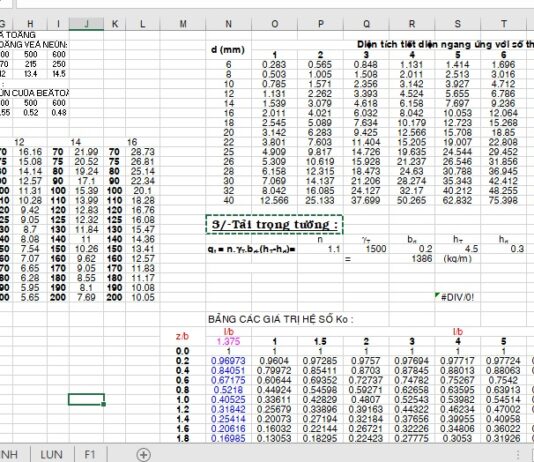Screen dimensions: 534x462
Task: Click cell value 4.5 under h
Action: [x=472, y=249]
